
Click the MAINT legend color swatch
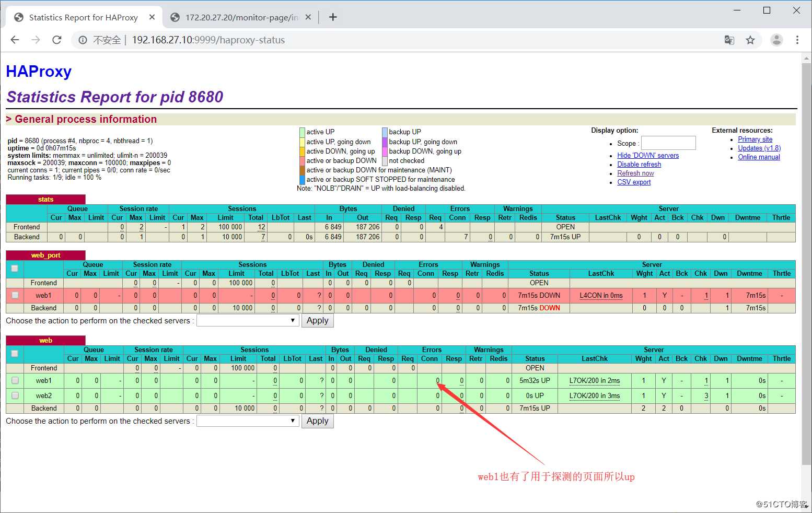point(302,170)
